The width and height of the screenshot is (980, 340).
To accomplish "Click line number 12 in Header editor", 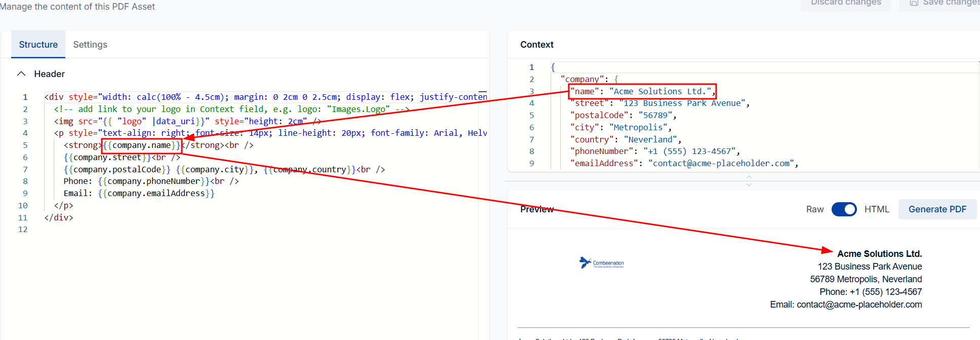I will pos(23,230).
